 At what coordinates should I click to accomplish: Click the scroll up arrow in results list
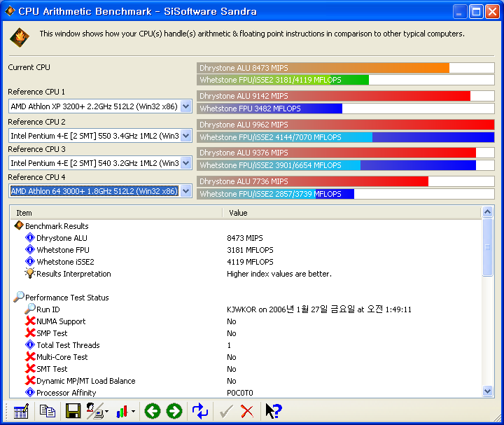pos(488,212)
